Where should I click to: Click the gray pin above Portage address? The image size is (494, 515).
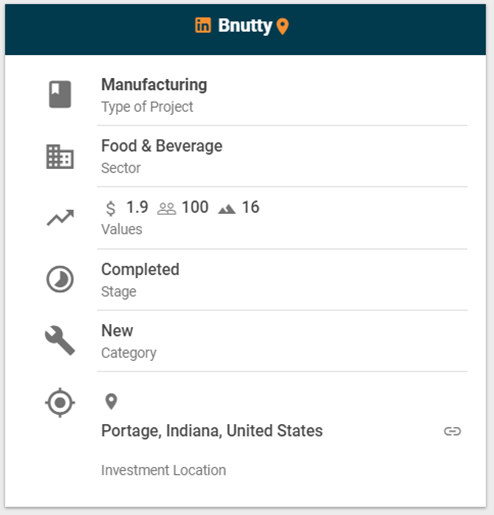[111, 401]
